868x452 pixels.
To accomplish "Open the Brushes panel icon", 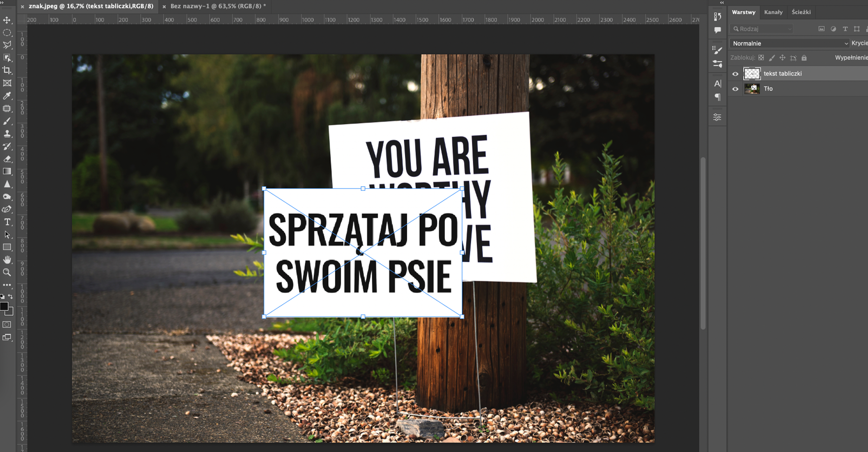I will click(x=717, y=64).
